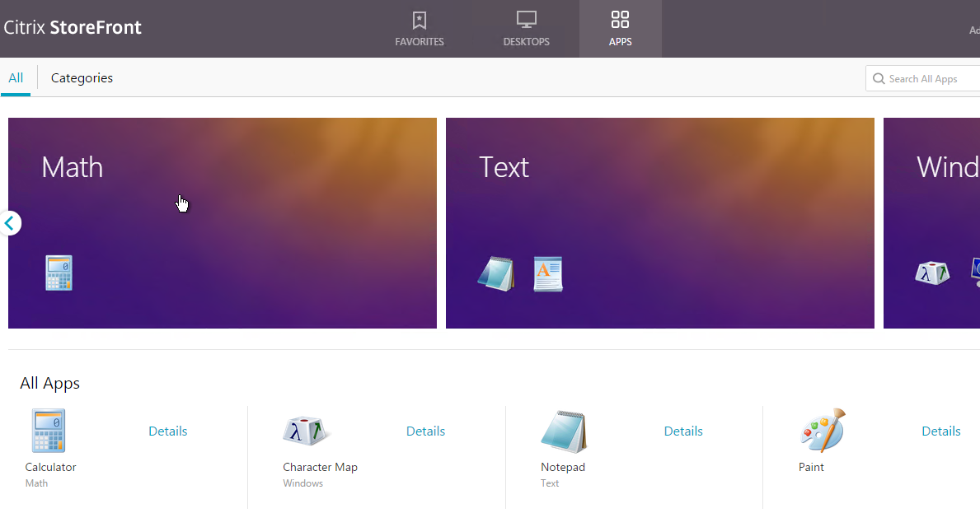Go to previous featured category with left arrow
980x513 pixels.
(9, 223)
